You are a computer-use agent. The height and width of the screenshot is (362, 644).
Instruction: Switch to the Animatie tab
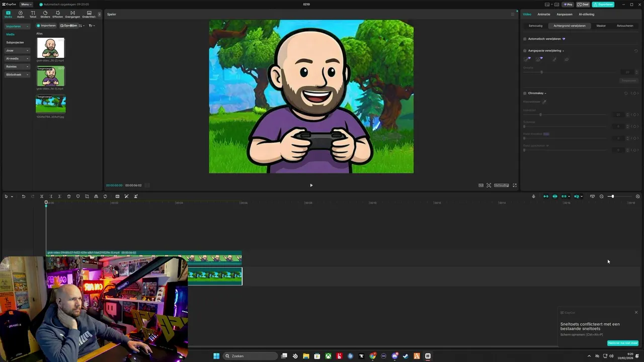tap(544, 14)
